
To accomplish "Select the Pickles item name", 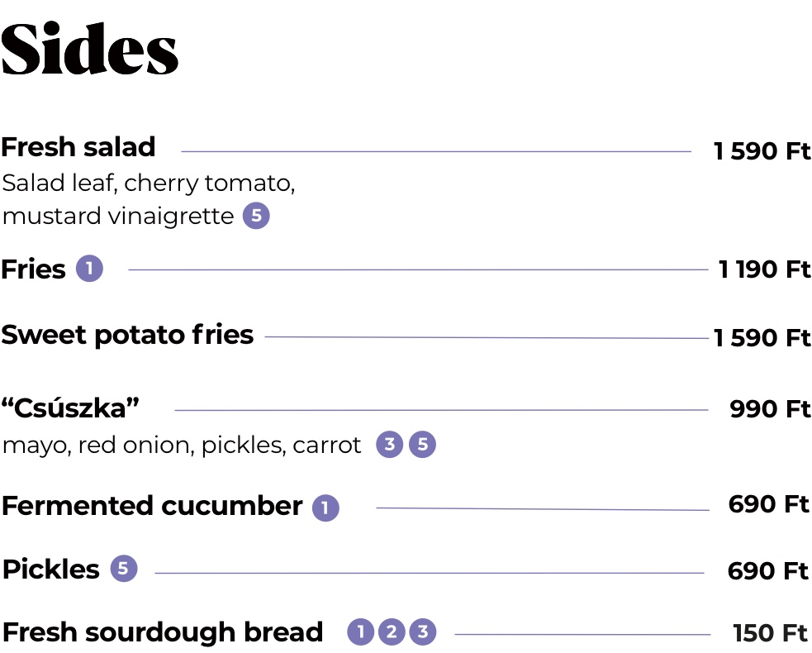I will pyautogui.click(x=50, y=570).
